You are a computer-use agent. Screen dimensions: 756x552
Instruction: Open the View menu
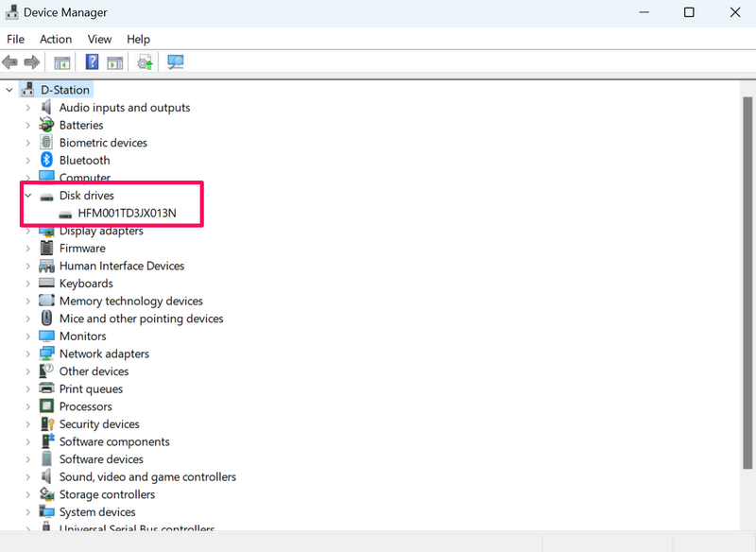99,39
